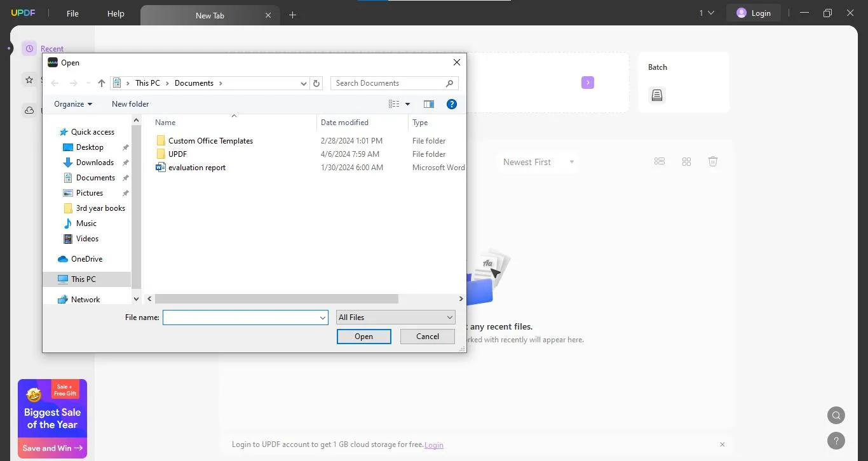Screen dimensions: 868x461
Task: Click chevron after This PC in path
Action: point(167,83)
